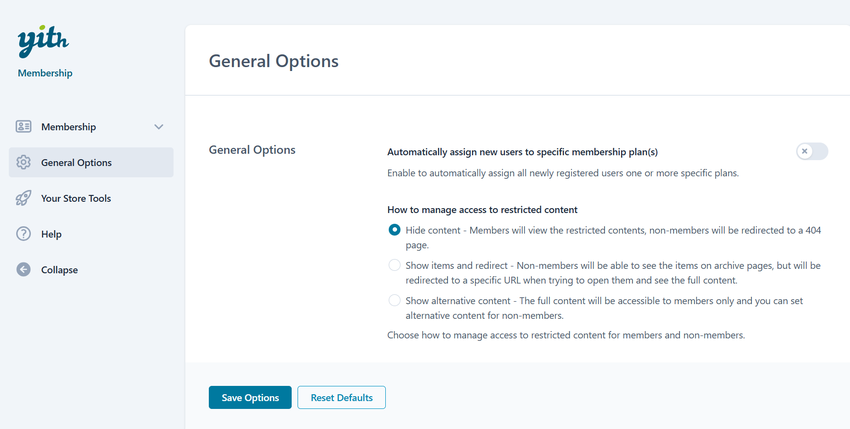Click the Reset Defaults button
Viewport: 850px width, 429px height.
point(341,397)
